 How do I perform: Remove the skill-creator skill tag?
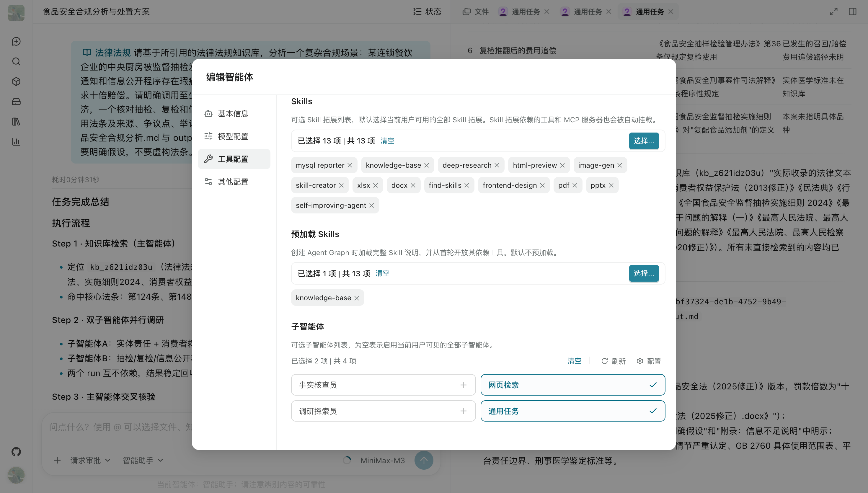coord(341,185)
